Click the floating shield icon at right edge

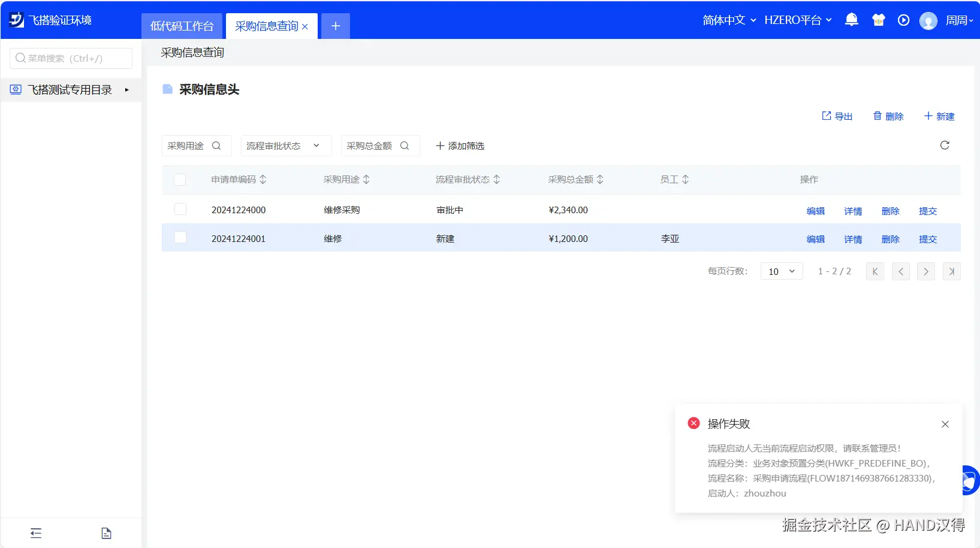tap(969, 480)
